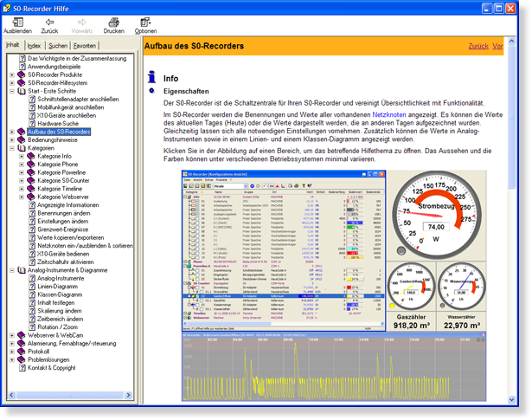Go back with the Zurück arrow
The width and height of the screenshot is (532, 420).
49,22
